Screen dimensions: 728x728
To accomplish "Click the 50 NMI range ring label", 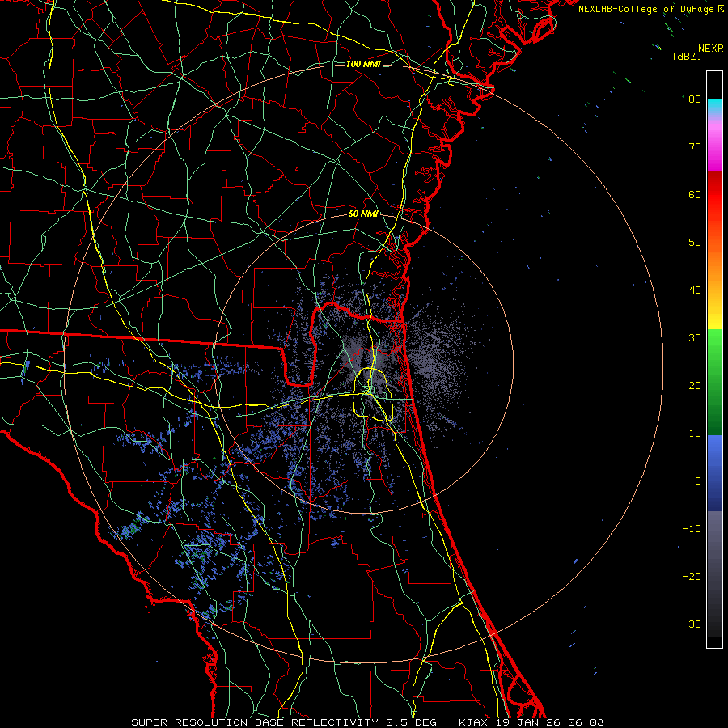I will coord(363,214).
